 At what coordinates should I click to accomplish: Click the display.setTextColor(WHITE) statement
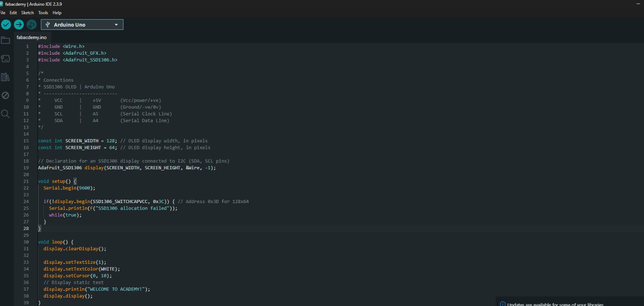[82, 269]
